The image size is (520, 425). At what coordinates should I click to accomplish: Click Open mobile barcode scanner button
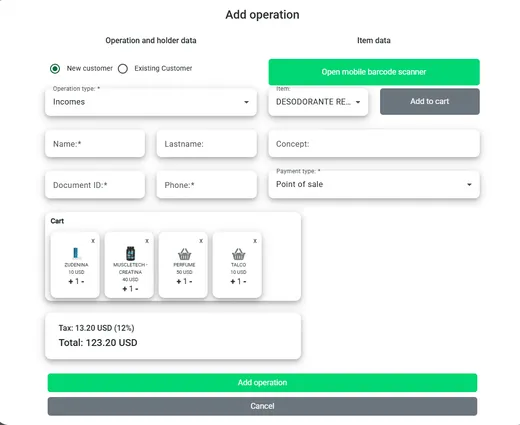(374, 72)
